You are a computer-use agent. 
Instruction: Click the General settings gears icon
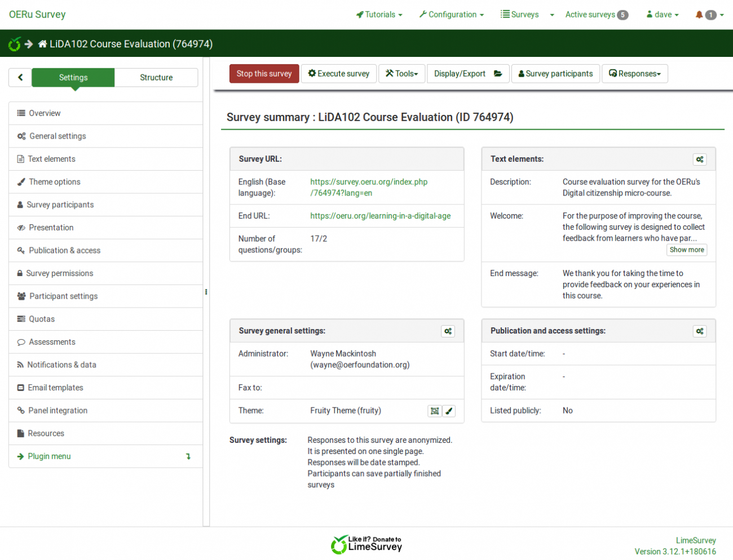point(21,136)
